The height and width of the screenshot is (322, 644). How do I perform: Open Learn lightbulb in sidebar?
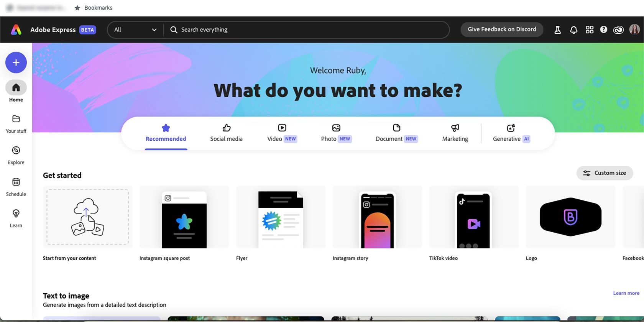pyautogui.click(x=16, y=219)
